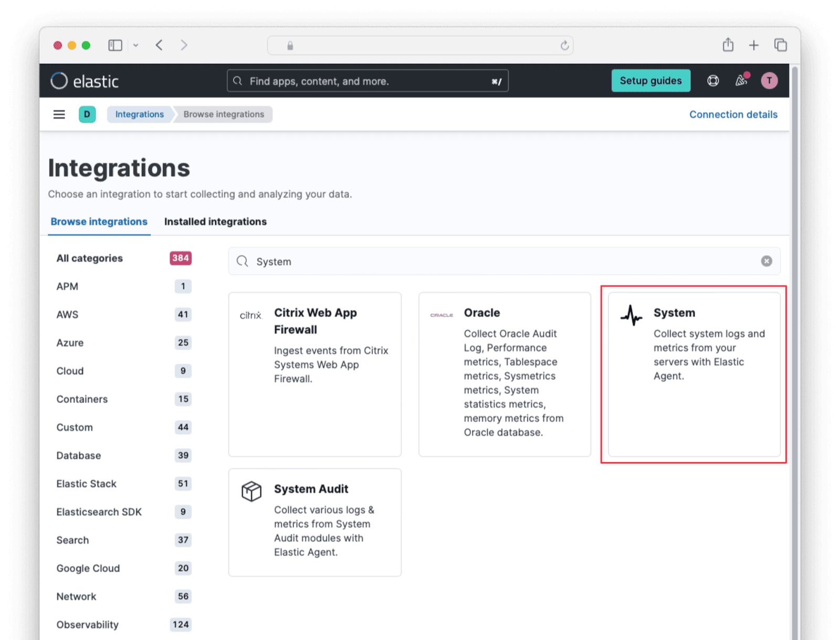Toggle the browser sidebar icon
The image size is (840, 640).
[x=115, y=46]
